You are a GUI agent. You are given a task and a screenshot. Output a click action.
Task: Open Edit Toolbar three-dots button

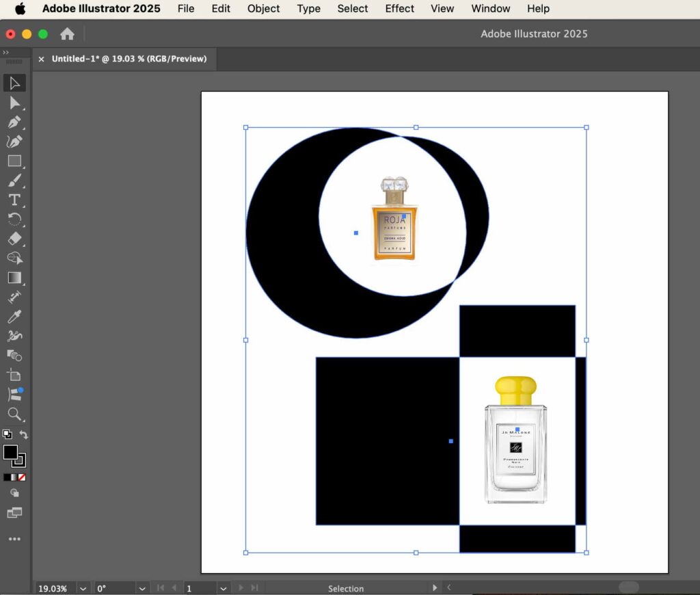14,539
